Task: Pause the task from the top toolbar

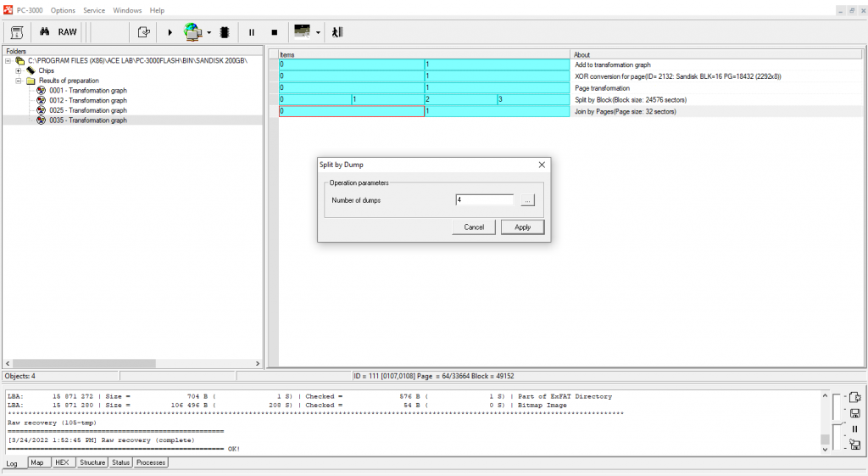Action: pos(252,32)
